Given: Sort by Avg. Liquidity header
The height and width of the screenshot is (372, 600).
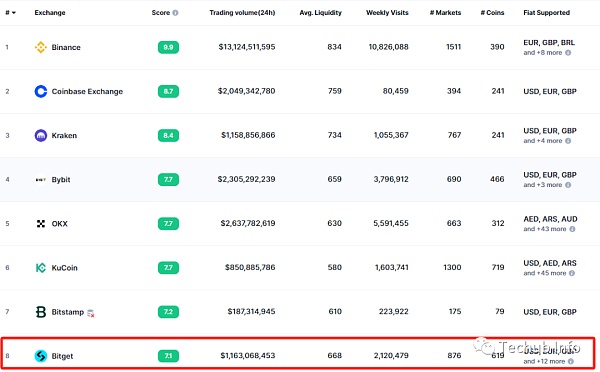Looking at the screenshot, I should coord(320,13).
